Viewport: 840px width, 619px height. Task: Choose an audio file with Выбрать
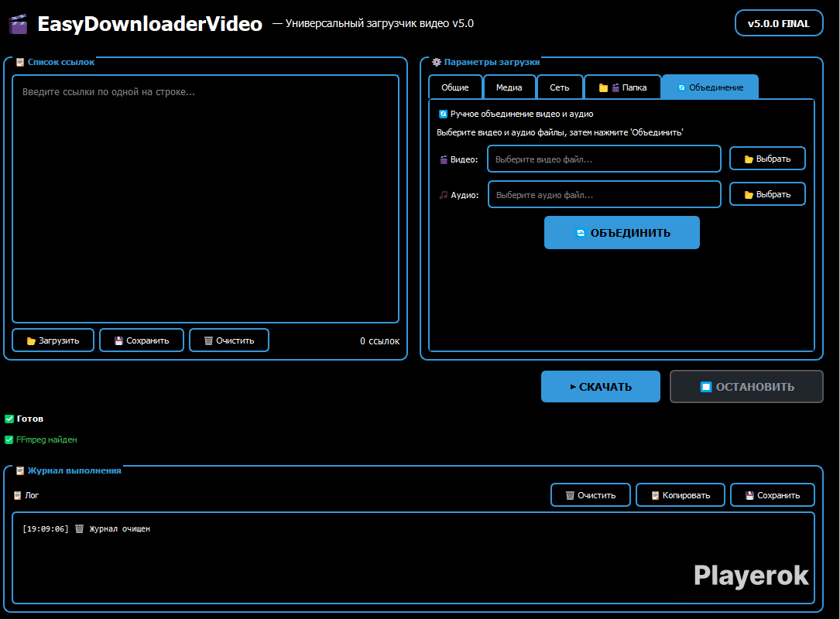tap(767, 194)
